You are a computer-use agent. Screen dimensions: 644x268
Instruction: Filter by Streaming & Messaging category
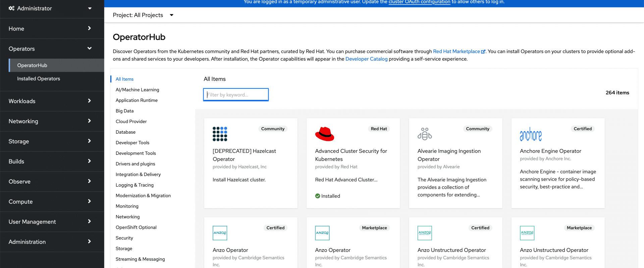point(140,259)
